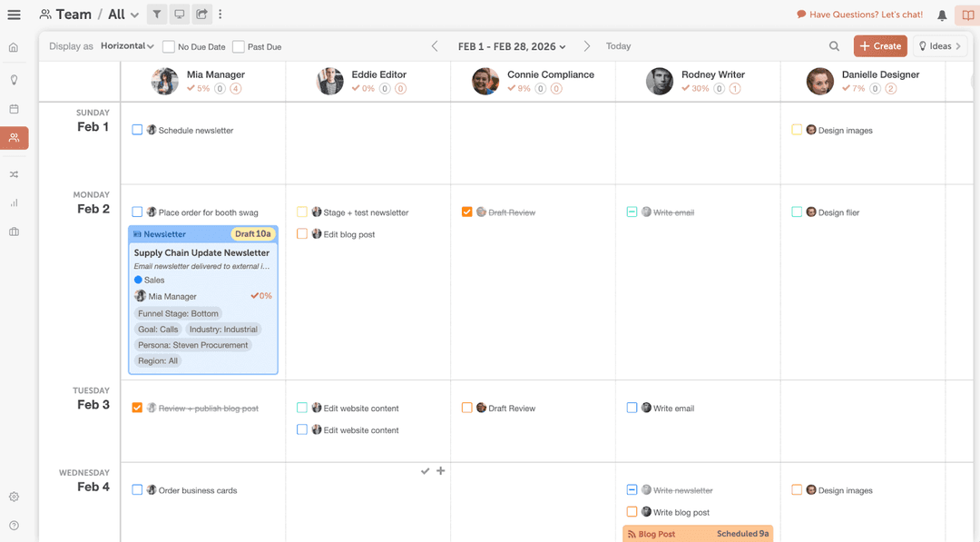The width and height of the screenshot is (980, 542).
Task: Open the help question mark icon
Action: [x=14, y=526]
